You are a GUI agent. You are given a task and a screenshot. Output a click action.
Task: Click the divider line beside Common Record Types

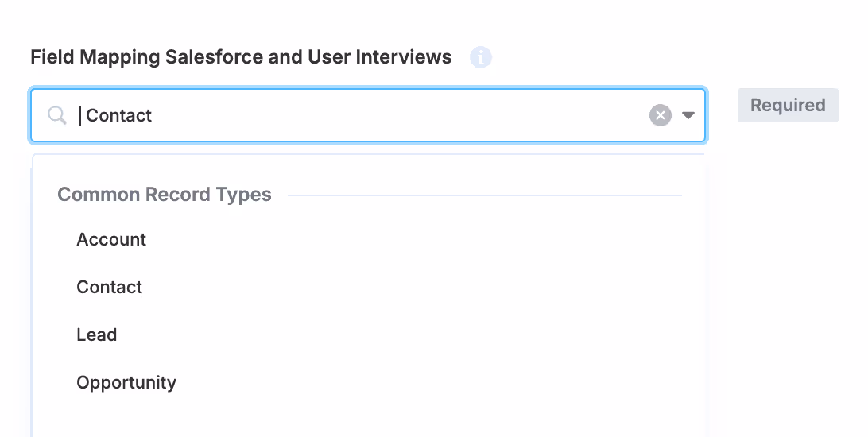point(483,195)
